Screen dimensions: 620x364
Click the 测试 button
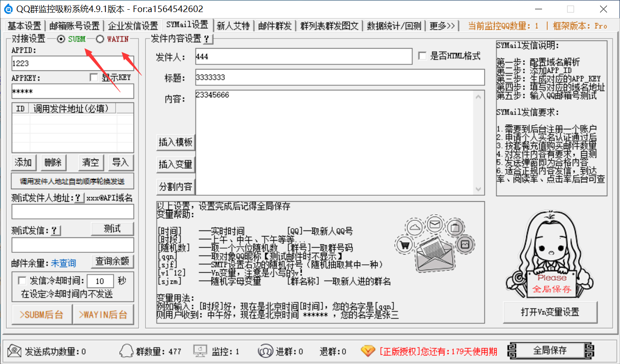click(112, 229)
